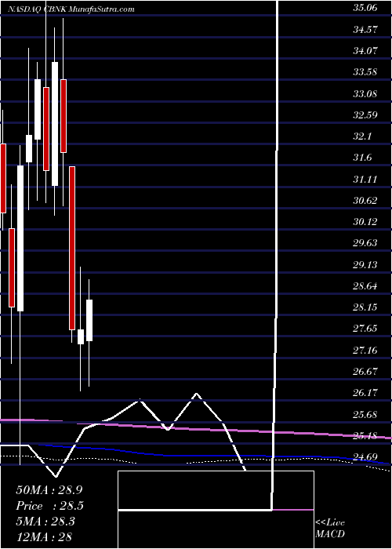Click the 29.63 price axis label
392x549 pixels.
365,243
